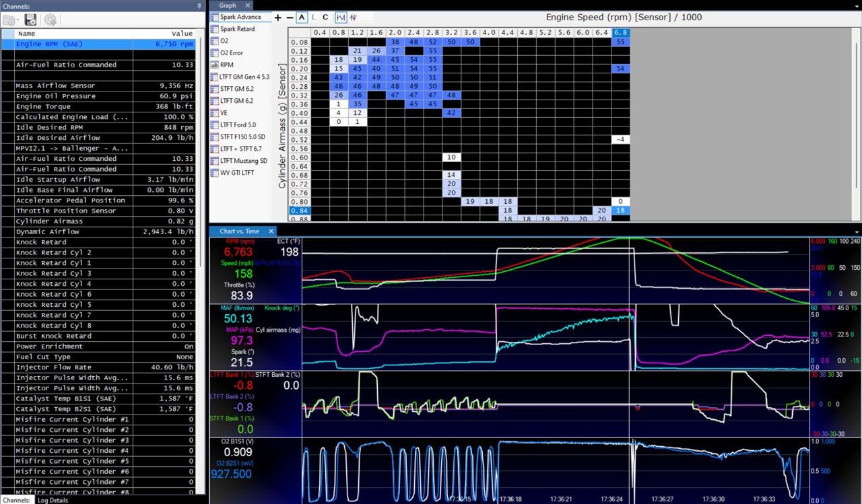
Task: Open the channels folder icon
Action: (x=9, y=20)
